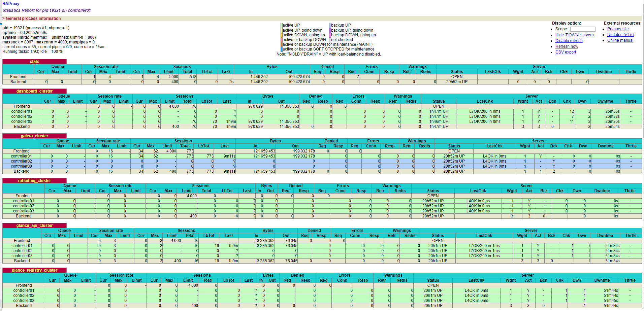Image resolution: width=644 pixels, height=311 pixels.
Task: Click 'L7OK/200 in 0ms' for dashboard controller02
Action: click(x=485, y=116)
